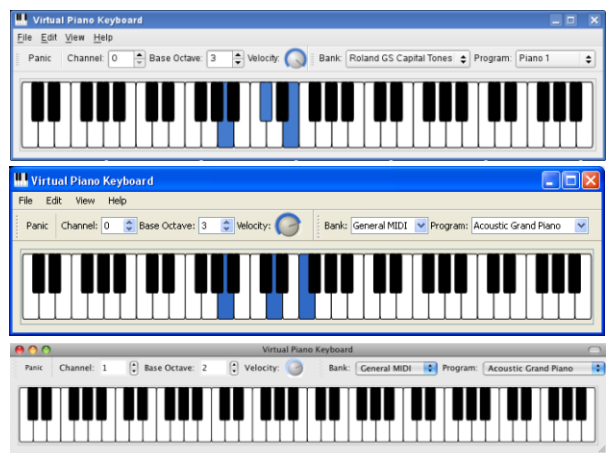Open Help menu in top Linux window

click(x=103, y=38)
